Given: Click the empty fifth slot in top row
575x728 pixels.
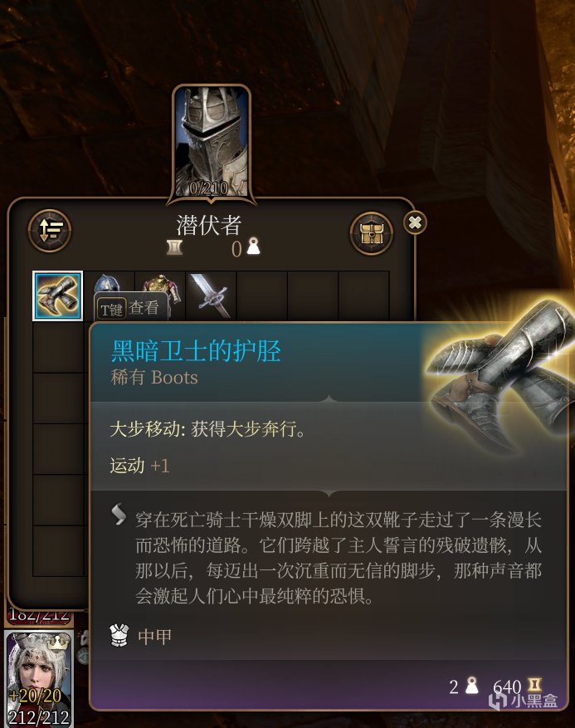Looking at the screenshot, I should point(262,296).
